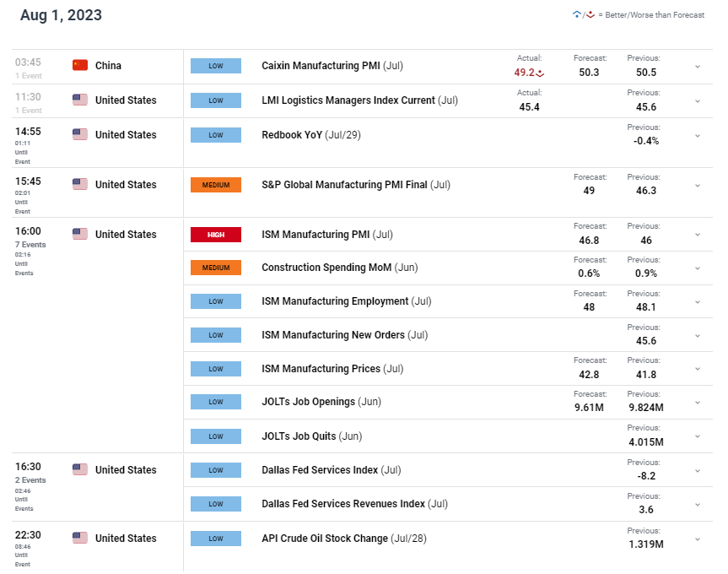
Task: Open Dallas Fed Services Revenues Index event
Action: coord(354,504)
